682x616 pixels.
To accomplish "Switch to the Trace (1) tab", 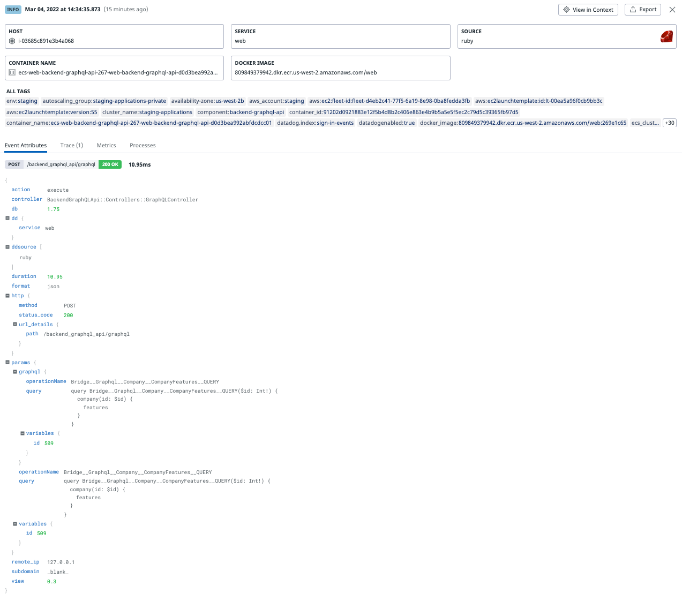I will (x=71, y=145).
